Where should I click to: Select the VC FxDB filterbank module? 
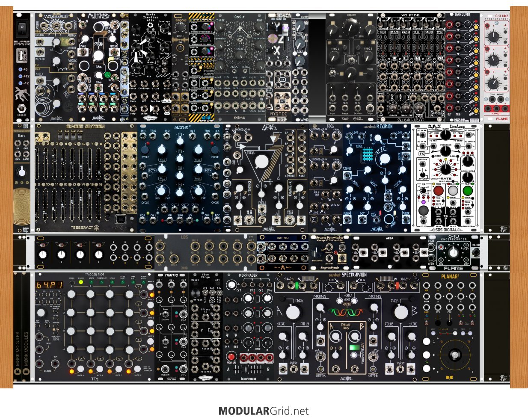click(x=411, y=67)
